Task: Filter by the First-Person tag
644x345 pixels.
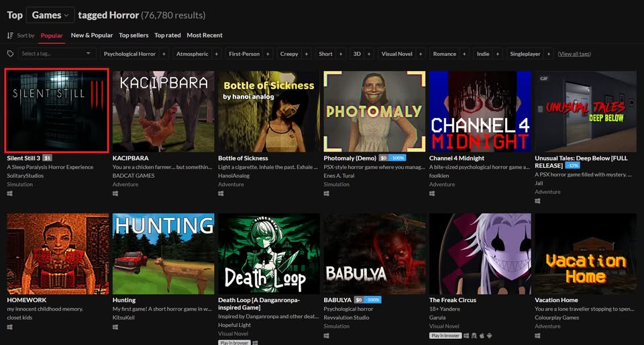Action: [x=244, y=54]
